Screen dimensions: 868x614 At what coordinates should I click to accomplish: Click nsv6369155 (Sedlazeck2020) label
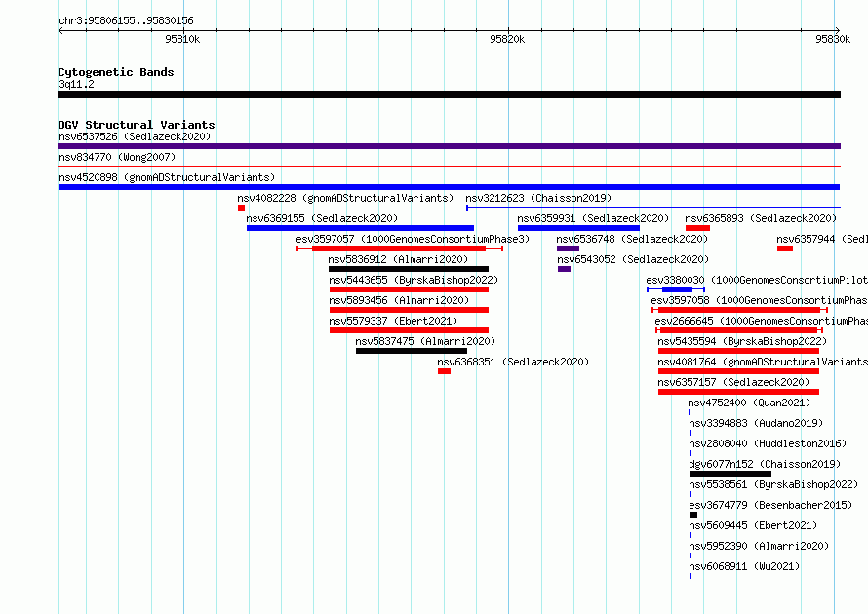(322, 218)
